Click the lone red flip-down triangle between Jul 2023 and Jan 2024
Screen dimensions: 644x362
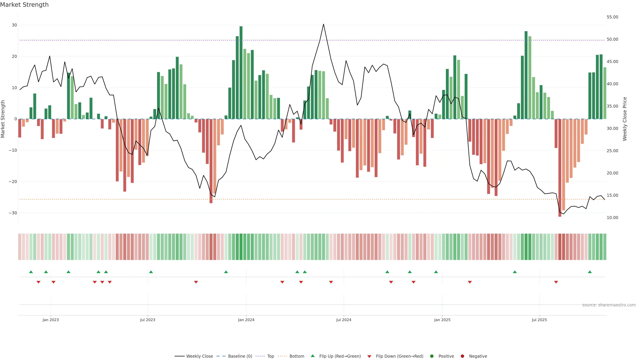coord(196,282)
